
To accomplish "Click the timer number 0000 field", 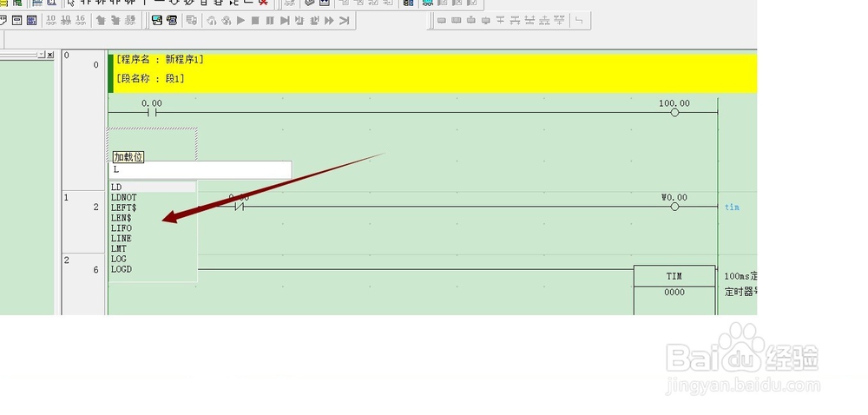I will pyautogui.click(x=674, y=293).
